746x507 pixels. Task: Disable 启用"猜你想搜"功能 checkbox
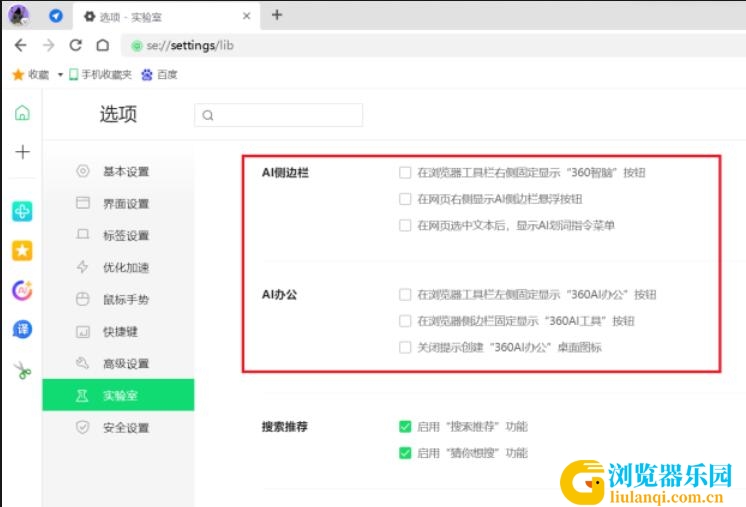(405, 453)
